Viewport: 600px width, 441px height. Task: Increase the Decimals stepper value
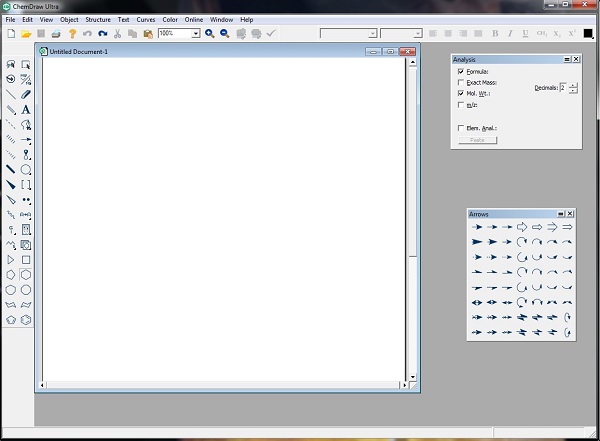click(x=573, y=85)
